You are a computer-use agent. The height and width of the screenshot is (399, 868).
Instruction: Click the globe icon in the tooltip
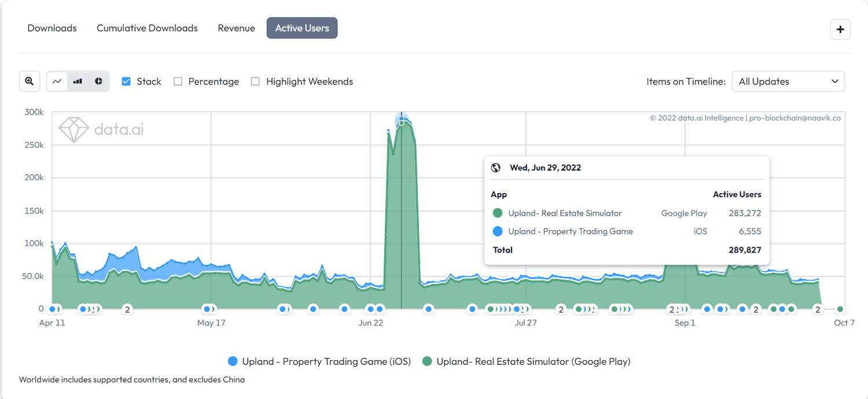pyautogui.click(x=495, y=168)
